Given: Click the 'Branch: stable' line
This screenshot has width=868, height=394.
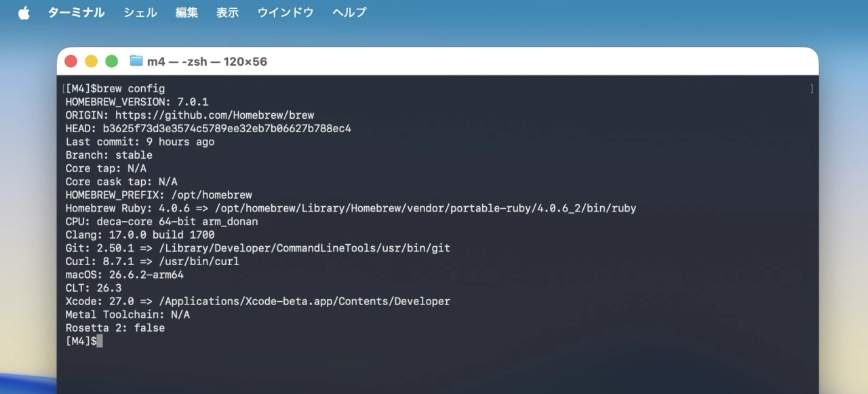Looking at the screenshot, I should (108, 155).
